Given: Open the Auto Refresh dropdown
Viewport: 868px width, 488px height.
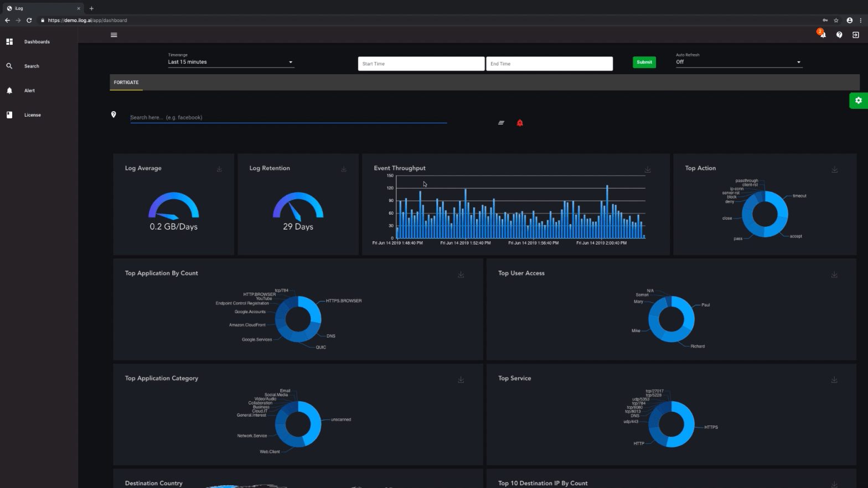Looking at the screenshot, I should click(738, 62).
